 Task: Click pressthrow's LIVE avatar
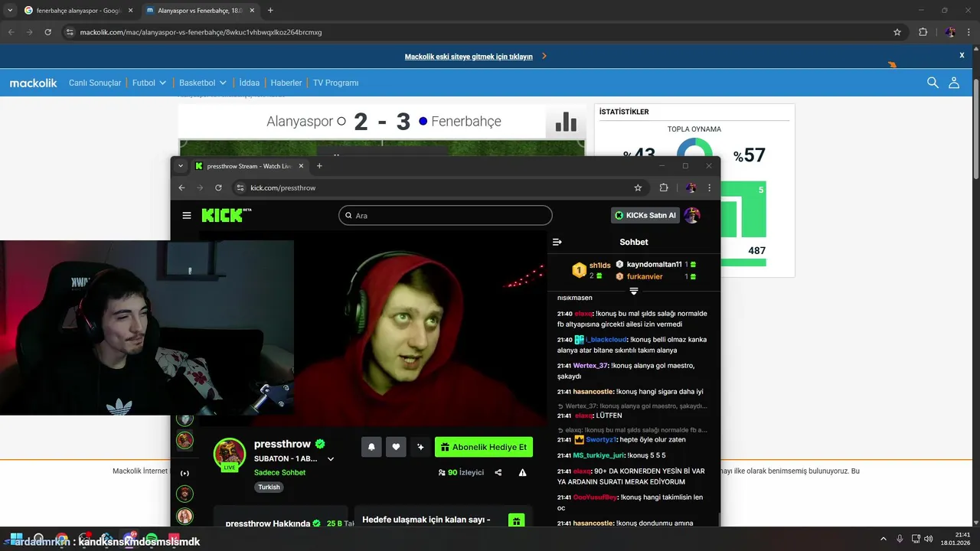tap(229, 454)
